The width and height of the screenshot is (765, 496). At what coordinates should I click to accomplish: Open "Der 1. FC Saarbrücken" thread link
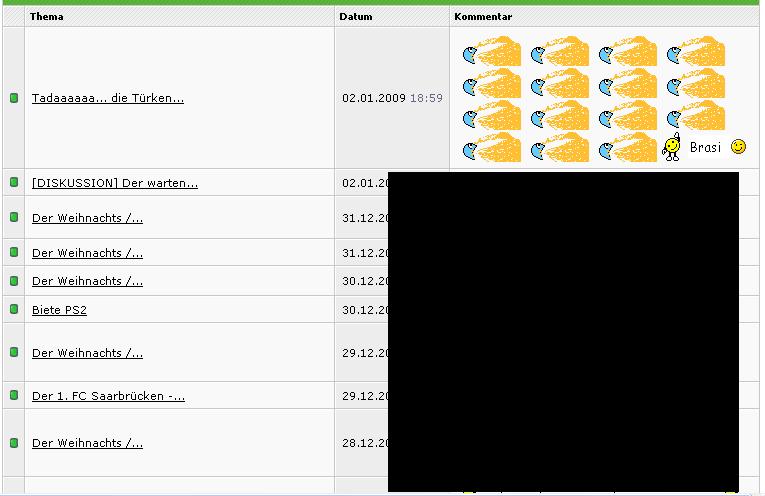tap(108, 396)
